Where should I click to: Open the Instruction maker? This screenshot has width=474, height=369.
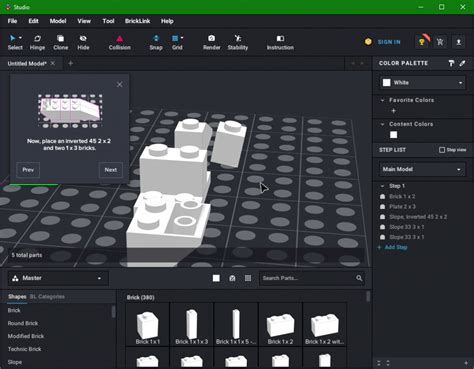click(280, 42)
